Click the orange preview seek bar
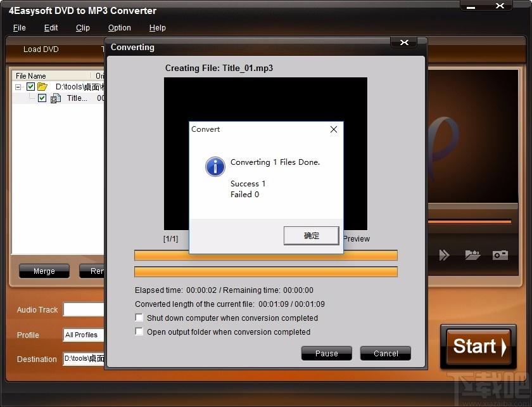This screenshot has height=407, width=532. 469,222
